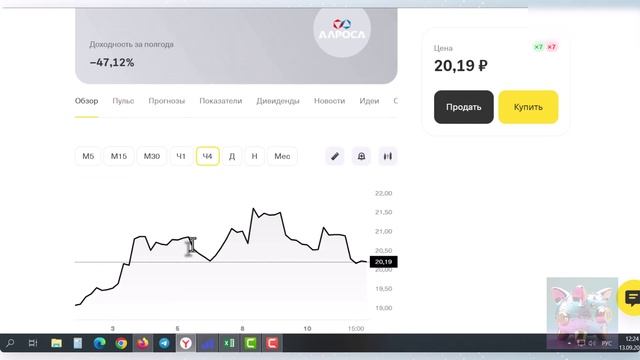This screenshot has height=360, width=640.
Task: Switch chart to candlestick view icon
Action: click(388, 156)
